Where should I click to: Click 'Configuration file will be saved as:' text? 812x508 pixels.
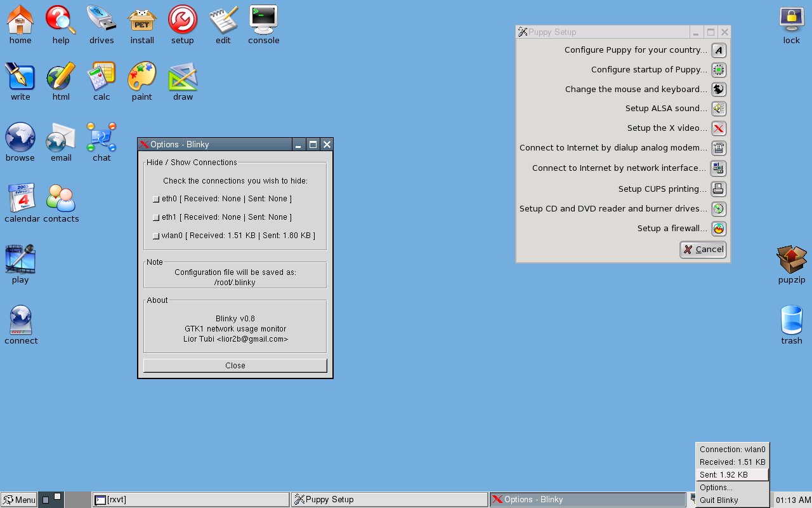click(235, 272)
